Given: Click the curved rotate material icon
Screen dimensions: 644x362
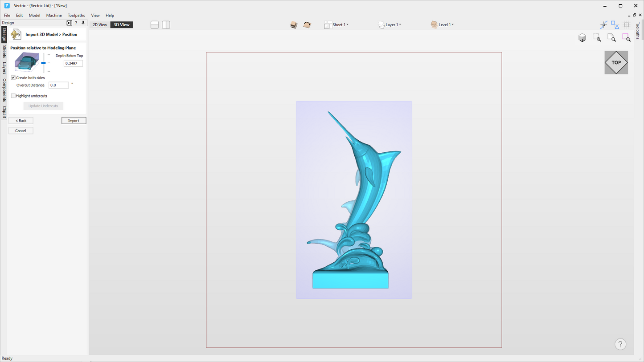Looking at the screenshot, I should tap(307, 24).
